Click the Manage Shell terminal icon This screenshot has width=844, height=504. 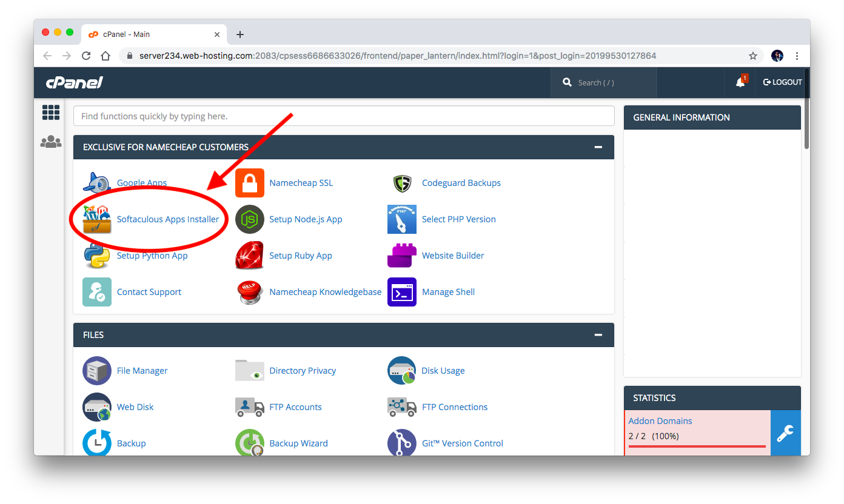pyautogui.click(x=402, y=292)
